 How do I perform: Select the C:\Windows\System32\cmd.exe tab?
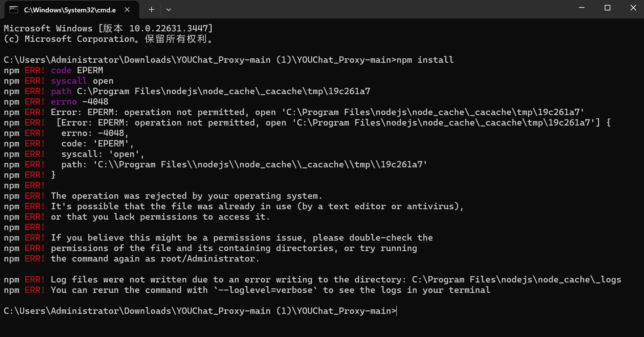pos(70,10)
